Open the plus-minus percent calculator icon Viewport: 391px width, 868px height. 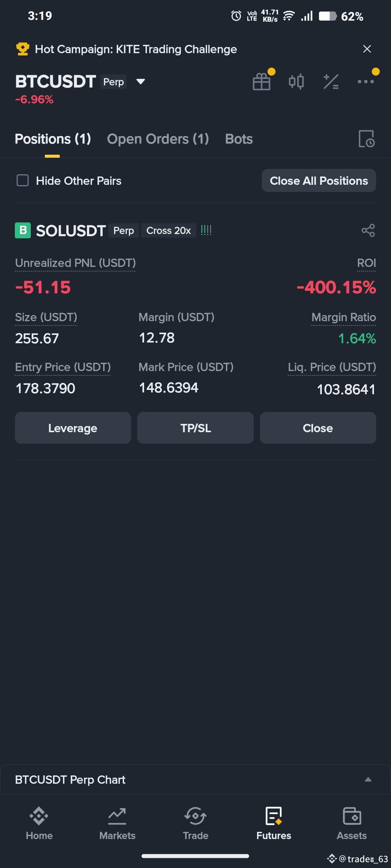click(331, 81)
